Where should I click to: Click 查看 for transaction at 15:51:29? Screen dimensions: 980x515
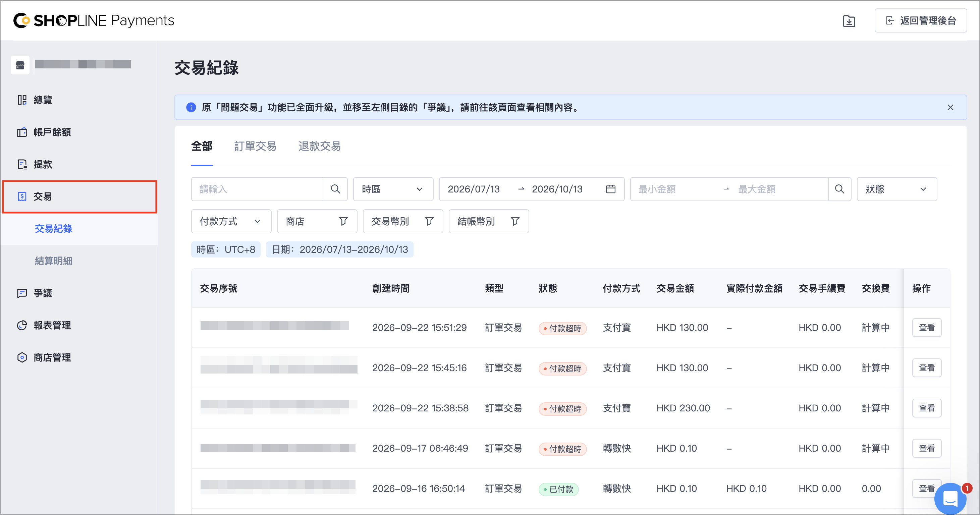point(927,328)
